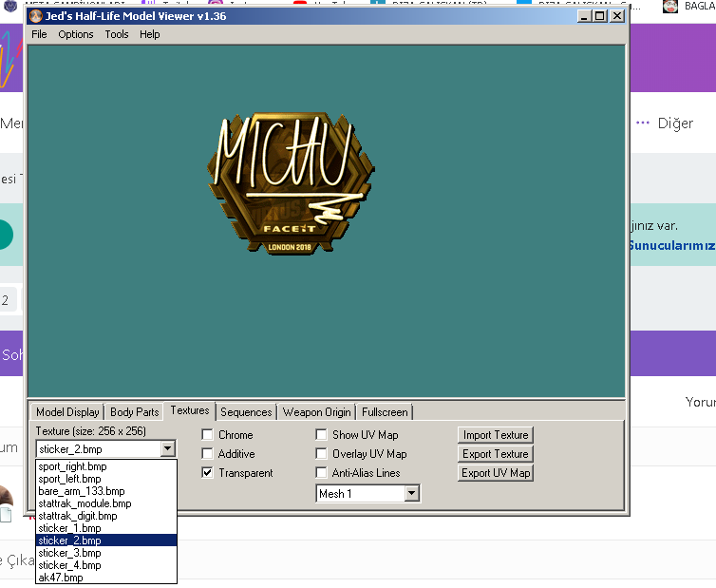
Task: Select highlighted sticker_2.bmp list entry
Action: click(x=106, y=541)
